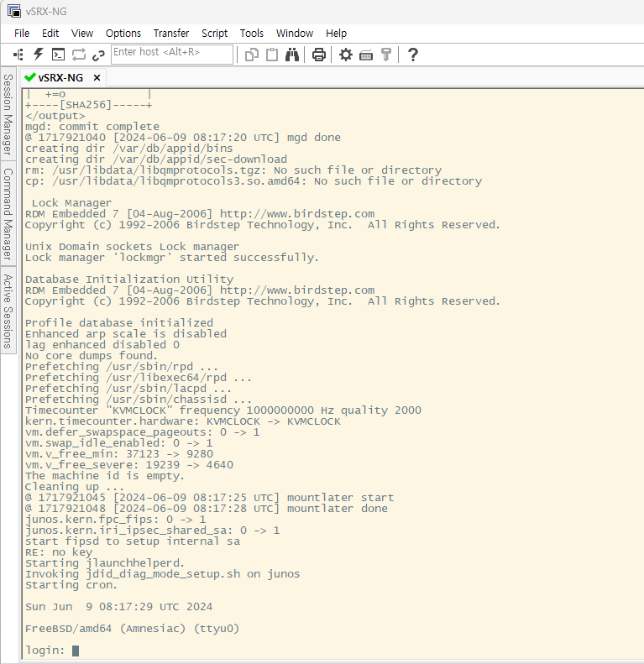Click the 'Invoking jdid_diag_mode_setup.sh on junos' line
644x664 pixels.
point(163,574)
